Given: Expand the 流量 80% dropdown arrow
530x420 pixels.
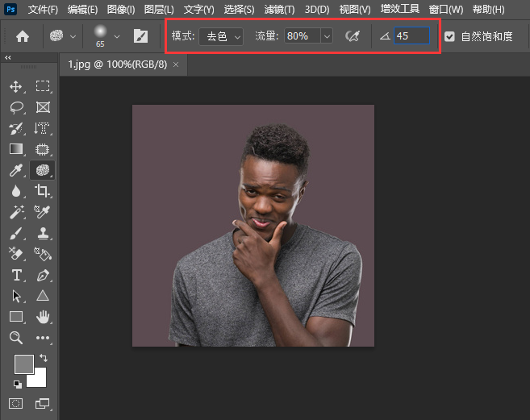Looking at the screenshot, I should [326, 36].
